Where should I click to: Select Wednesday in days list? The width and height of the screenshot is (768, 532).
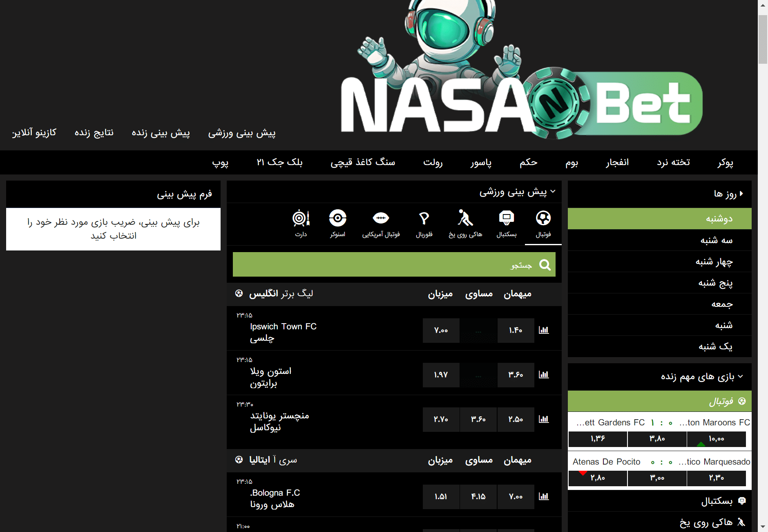coord(659,261)
